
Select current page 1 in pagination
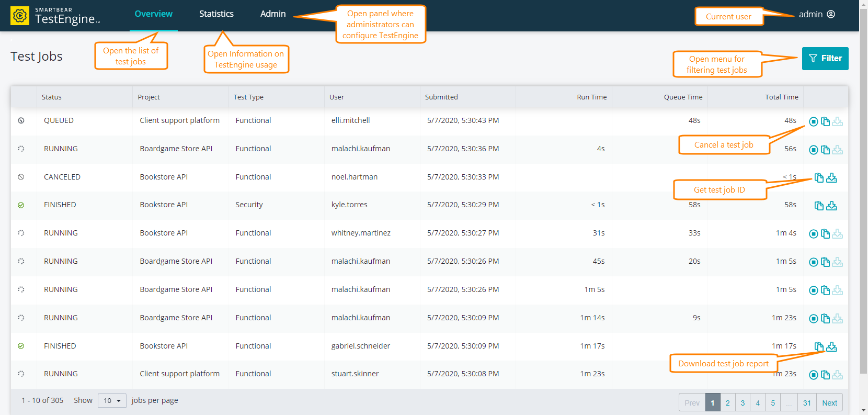point(713,402)
